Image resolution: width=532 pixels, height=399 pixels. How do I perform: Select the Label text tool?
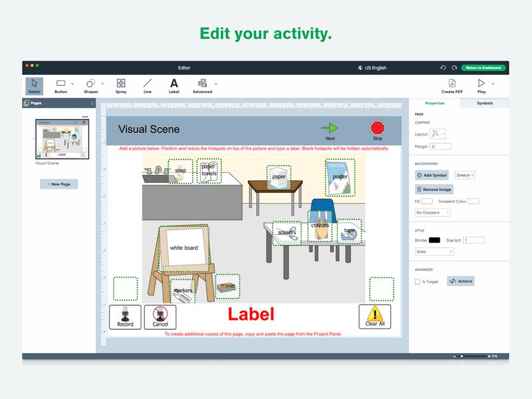[174, 86]
